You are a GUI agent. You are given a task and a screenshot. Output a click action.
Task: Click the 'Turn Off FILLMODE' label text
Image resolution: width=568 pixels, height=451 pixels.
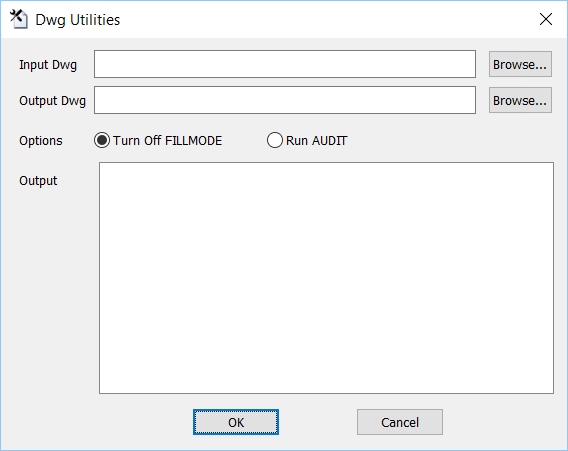(x=167, y=141)
